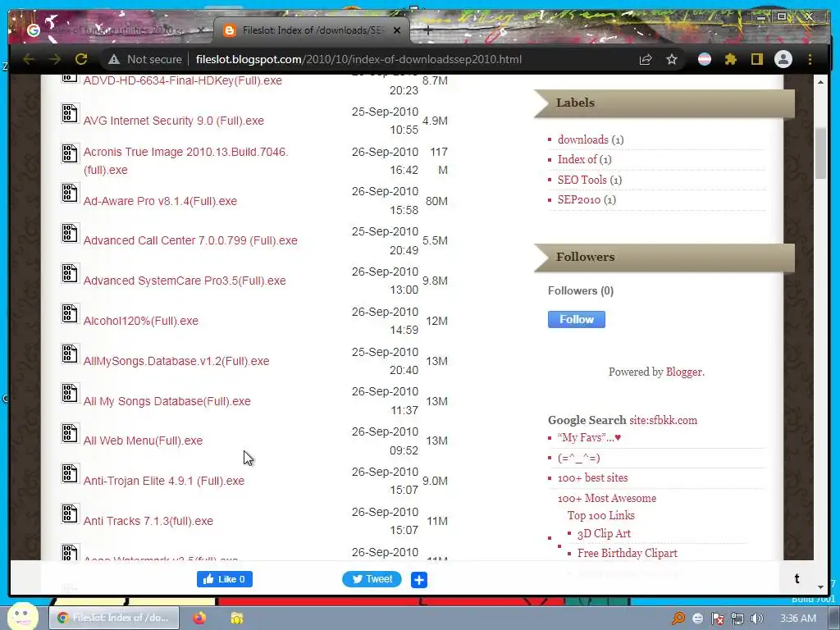Open AllMySongs.Database.v1.2(Full).exe link
Viewport: 840px width, 630px height.
pos(176,361)
